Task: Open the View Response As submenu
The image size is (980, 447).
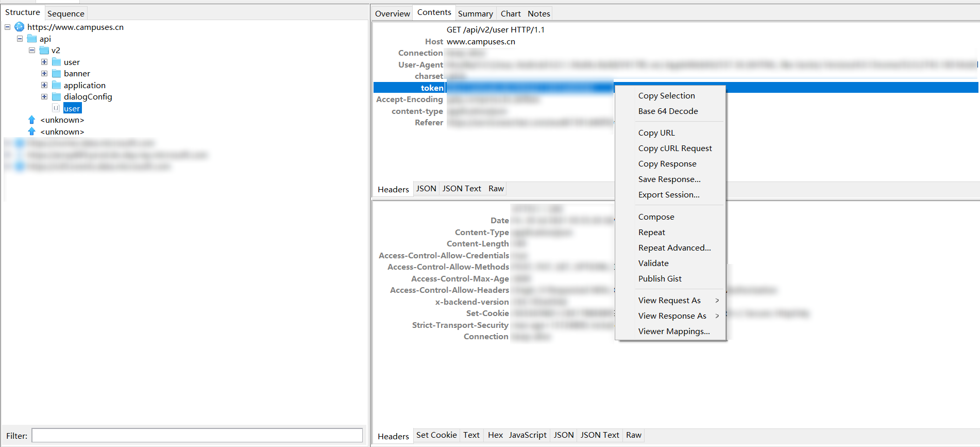Action: (x=670, y=316)
